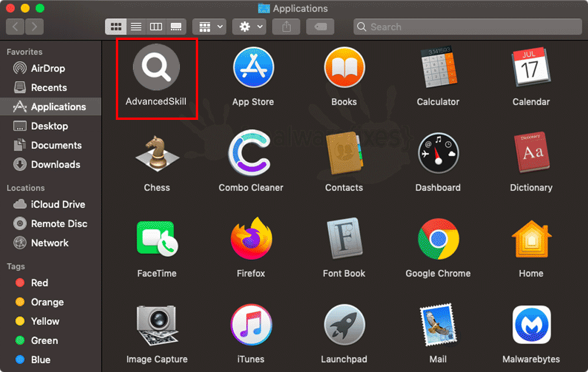Click the Dashboard app icon
588x372 pixels.
[438, 153]
